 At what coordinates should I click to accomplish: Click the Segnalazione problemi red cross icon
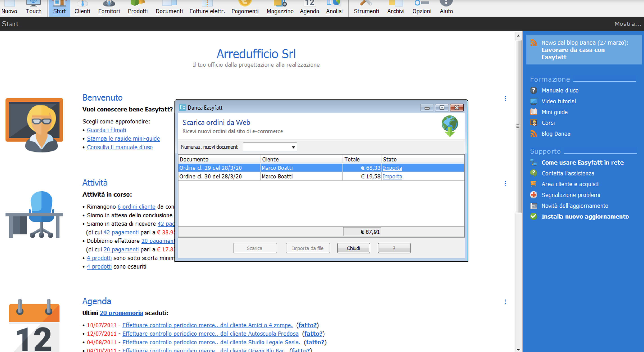(533, 195)
